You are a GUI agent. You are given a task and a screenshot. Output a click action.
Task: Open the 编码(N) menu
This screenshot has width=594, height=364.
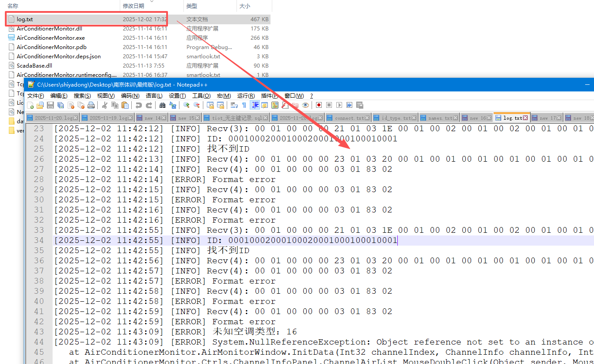point(130,96)
